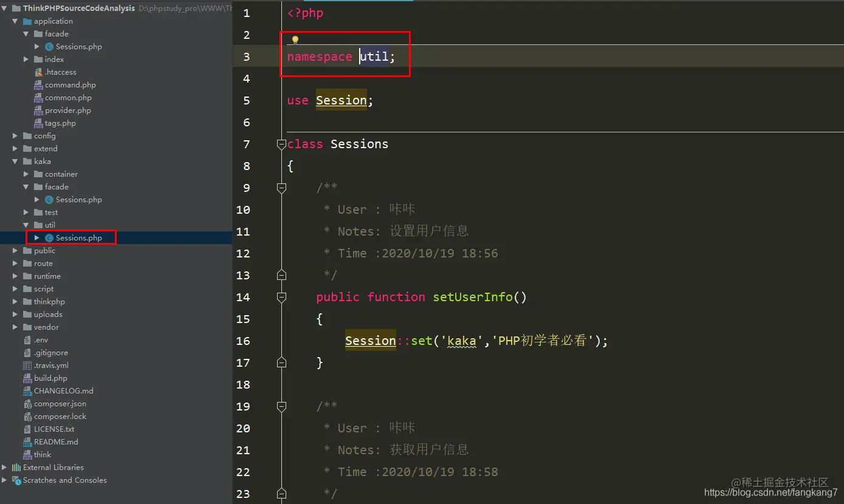Expand the config folder arrow
The width and height of the screenshot is (844, 504).
tap(15, 136)
